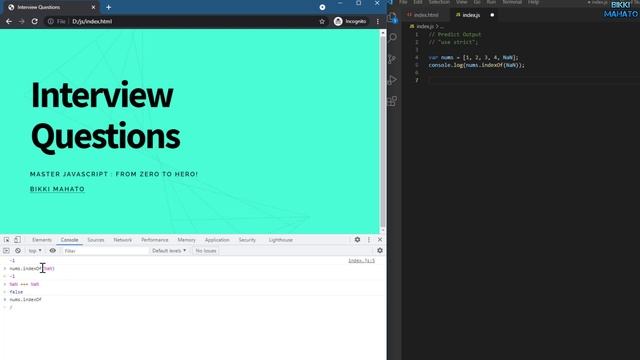Open the View menu in VS Code

tap(462, 2)
